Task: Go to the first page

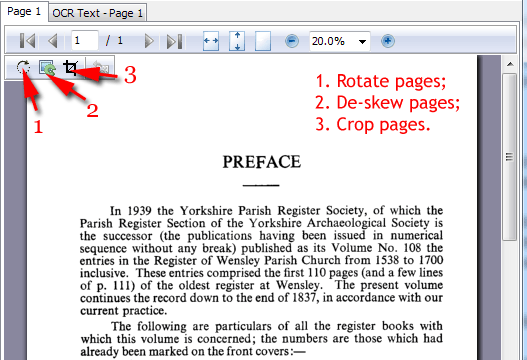Action: pyautogui.click(x=28, y=41)
